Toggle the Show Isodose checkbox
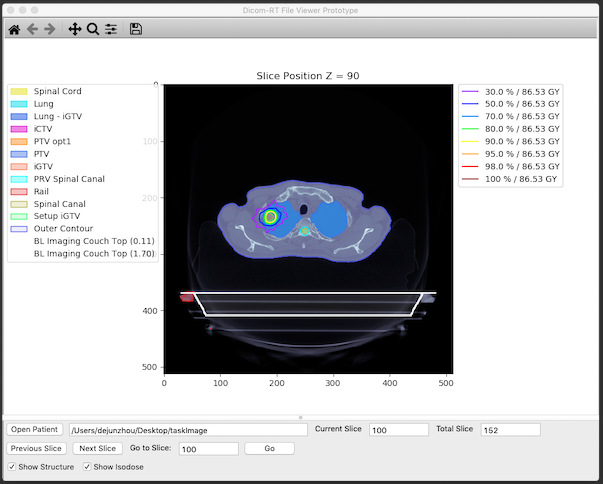The height and width of the screenshot is (484, 603). click(x=87, y=467)
